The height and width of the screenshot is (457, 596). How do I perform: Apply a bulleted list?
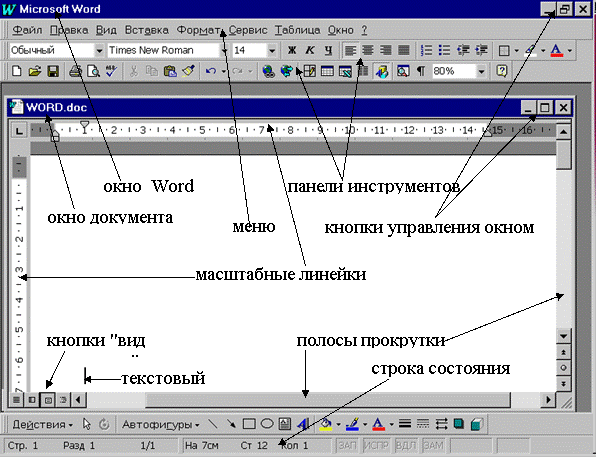[x=444, y=50]
